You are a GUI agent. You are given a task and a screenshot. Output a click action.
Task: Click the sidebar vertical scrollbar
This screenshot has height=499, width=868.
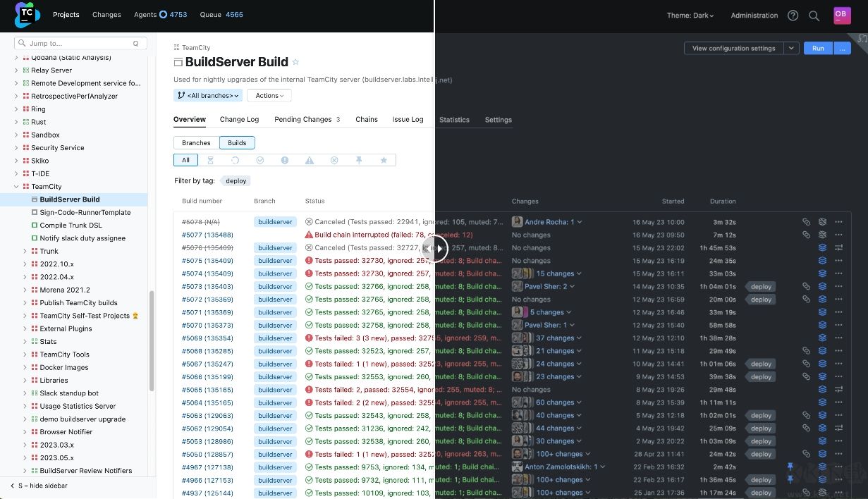point(151,342)
